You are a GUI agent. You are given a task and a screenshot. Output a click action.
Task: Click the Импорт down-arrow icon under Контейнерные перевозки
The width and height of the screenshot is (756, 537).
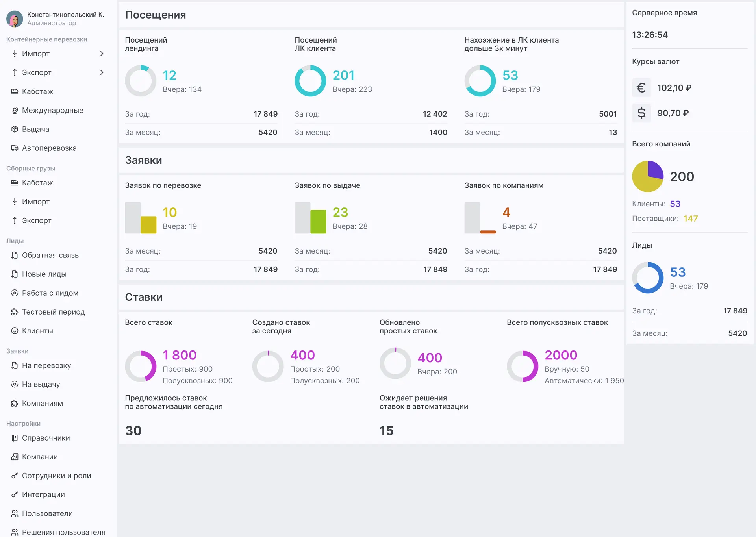[x=15, y=54]
